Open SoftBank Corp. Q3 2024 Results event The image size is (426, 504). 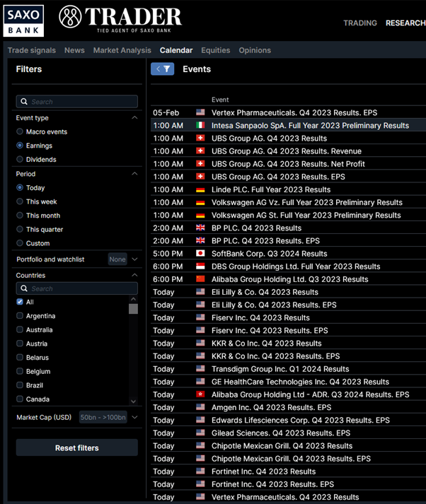coord(288,254)
